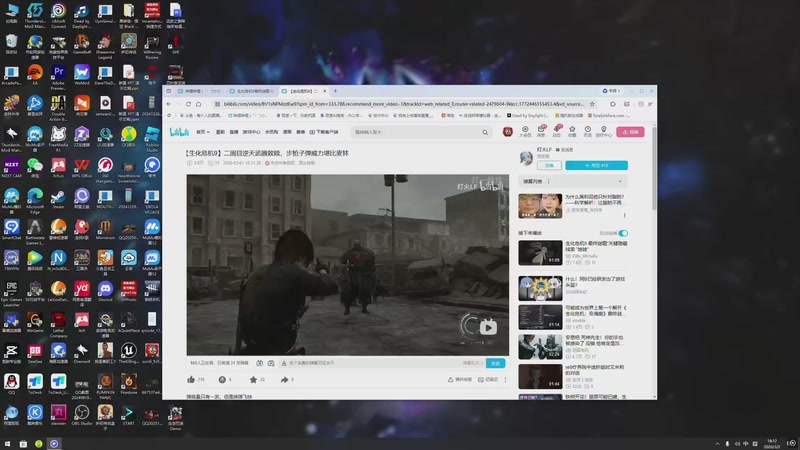The height and width of the screenshot is (450, 800).
Task: Open the live streaming nav item
Action: pos(234,132)
